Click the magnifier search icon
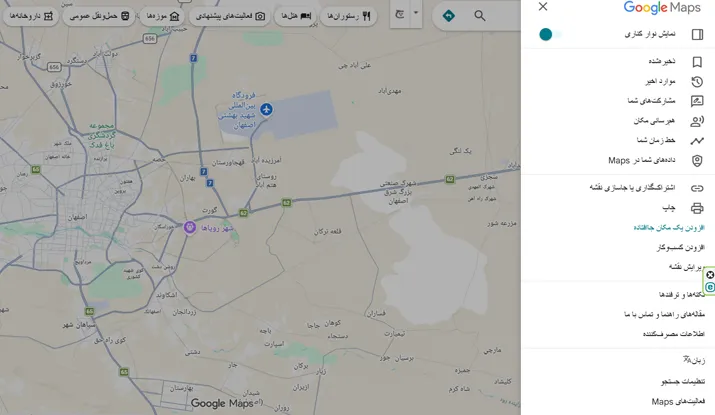Image resolution: width=715 pixels, height=415 pixels. click(x=480, y=16)
